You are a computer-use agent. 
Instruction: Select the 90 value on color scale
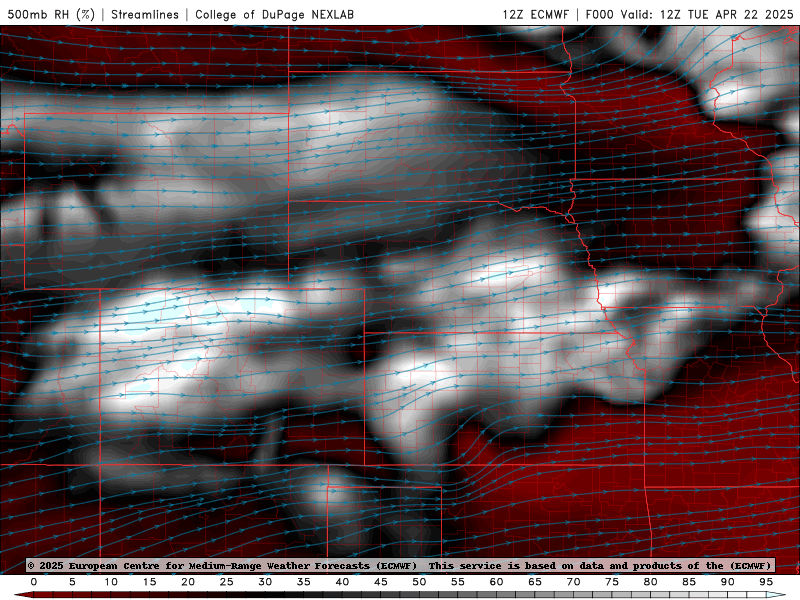(x=728, y=582)
